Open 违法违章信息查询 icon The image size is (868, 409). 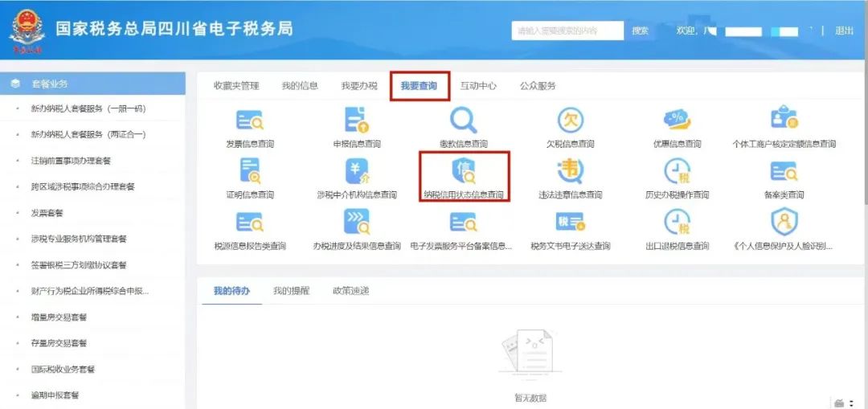point(570,170)
